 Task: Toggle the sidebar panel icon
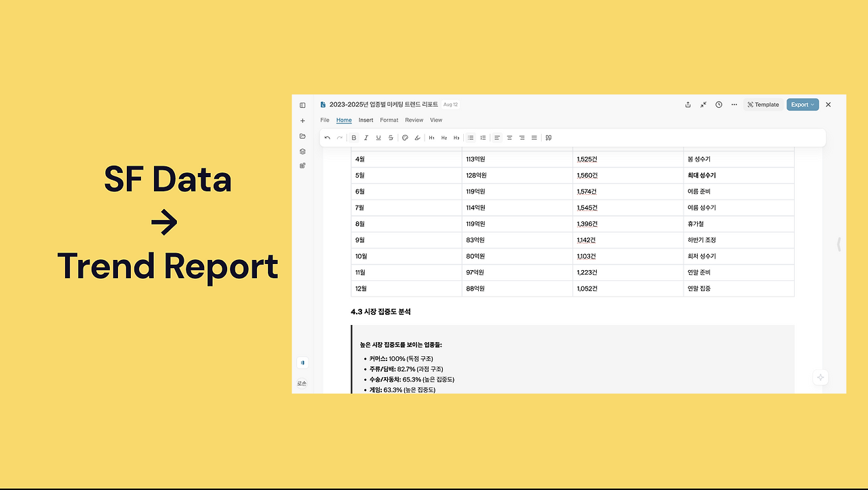[302, 105]
